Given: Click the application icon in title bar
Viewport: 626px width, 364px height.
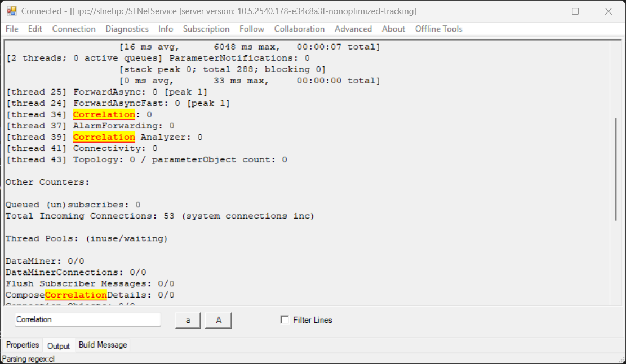Looking at the screenshot, I should point(11,11).
